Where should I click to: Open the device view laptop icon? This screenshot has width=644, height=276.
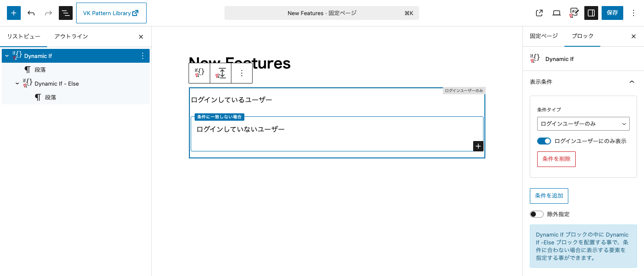pos(557,13)
